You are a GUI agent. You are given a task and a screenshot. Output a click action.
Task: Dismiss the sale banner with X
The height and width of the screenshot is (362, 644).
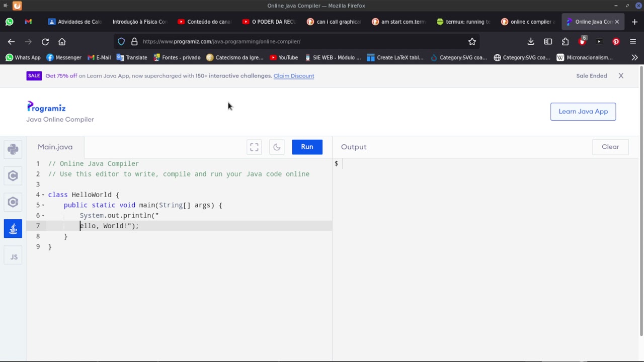pos(621,76)
